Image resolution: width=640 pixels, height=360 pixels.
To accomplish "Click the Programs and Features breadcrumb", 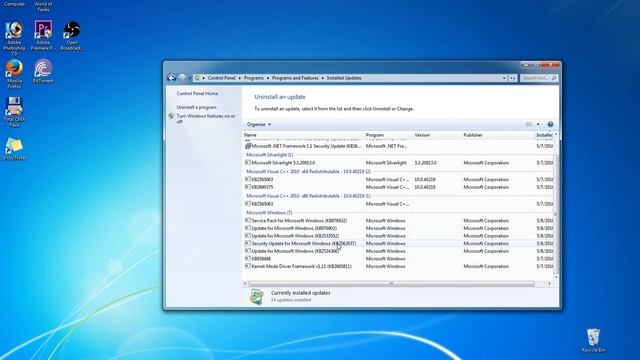I will 295,78.
